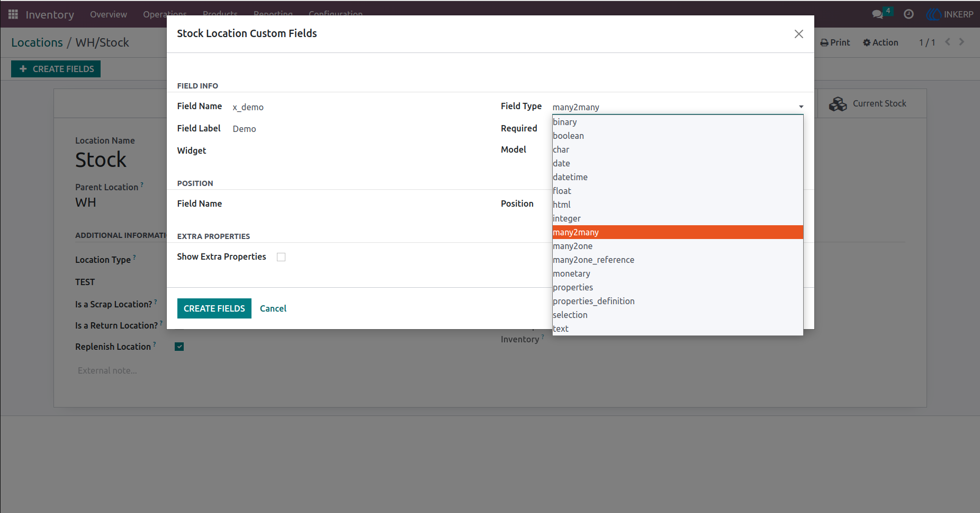
Task: Choose date from field type list
Action: (x=678, y=163)
